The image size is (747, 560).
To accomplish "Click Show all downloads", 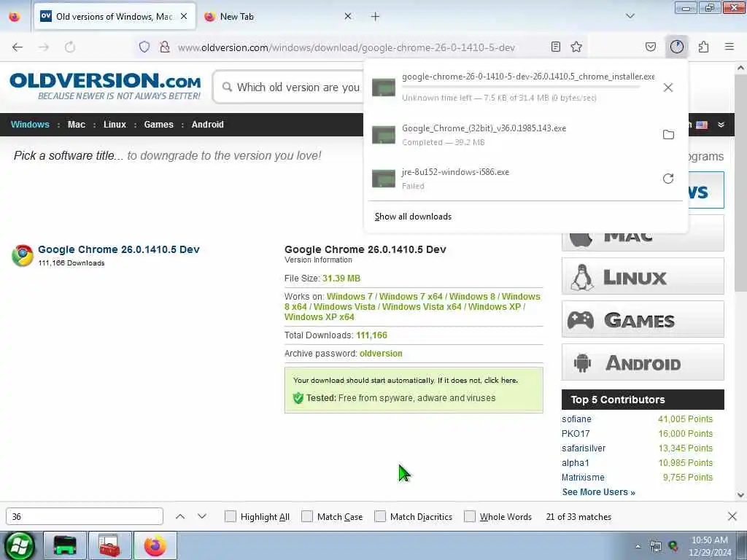I will pos(413,217).
